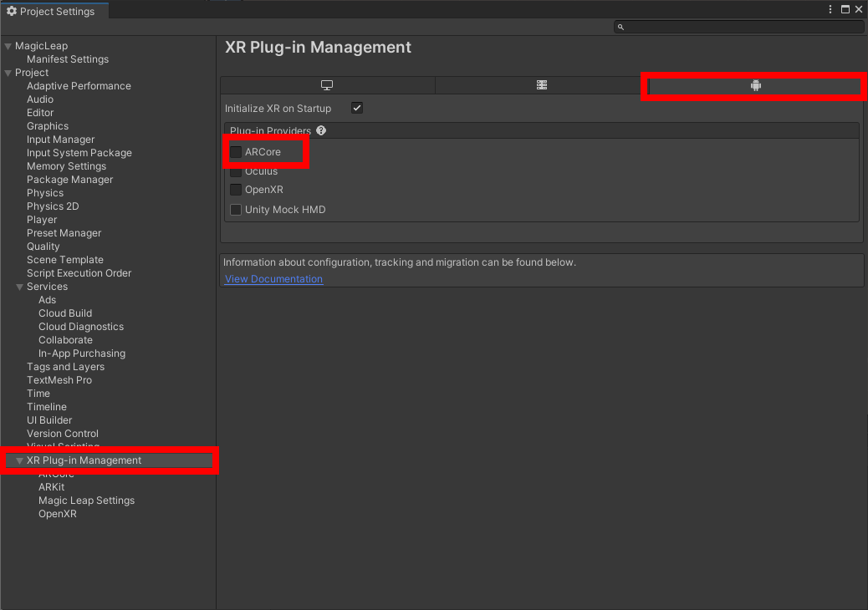Collapse the Services tree arrow
The width and height of the screenshot is (868, 610).
(20, 287)
